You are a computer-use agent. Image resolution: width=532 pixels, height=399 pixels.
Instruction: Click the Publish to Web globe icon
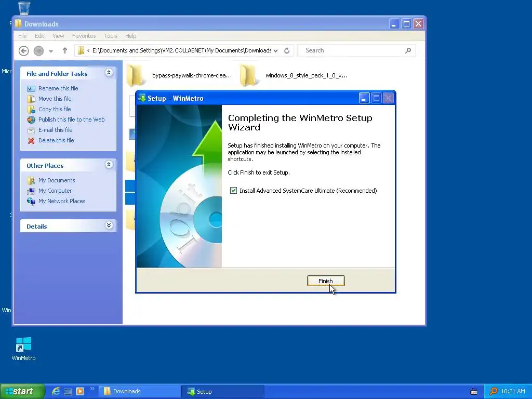[31, 120]
